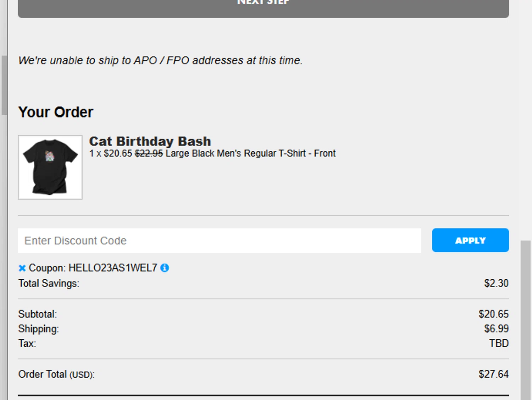Click the coupon code text HELLO23AS1WEL7
Screen dimensions: 532x400
(112, 268)
